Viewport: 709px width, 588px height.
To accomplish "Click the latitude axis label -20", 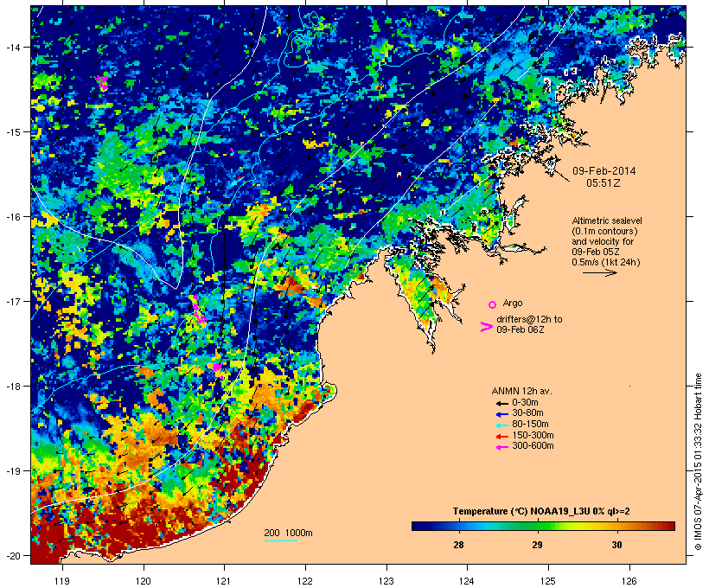I will (12, 556).
